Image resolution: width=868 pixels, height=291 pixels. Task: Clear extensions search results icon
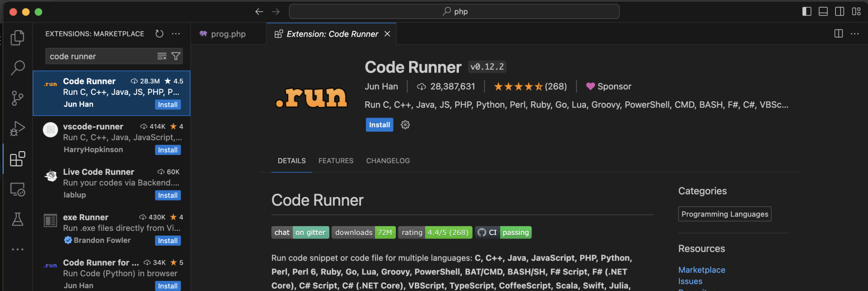click(162, 56)
